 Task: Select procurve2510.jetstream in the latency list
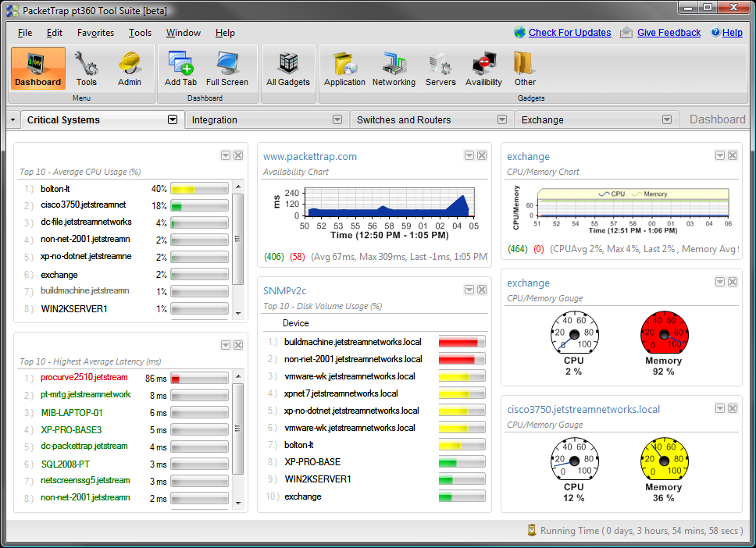click(x=84, y=377)
